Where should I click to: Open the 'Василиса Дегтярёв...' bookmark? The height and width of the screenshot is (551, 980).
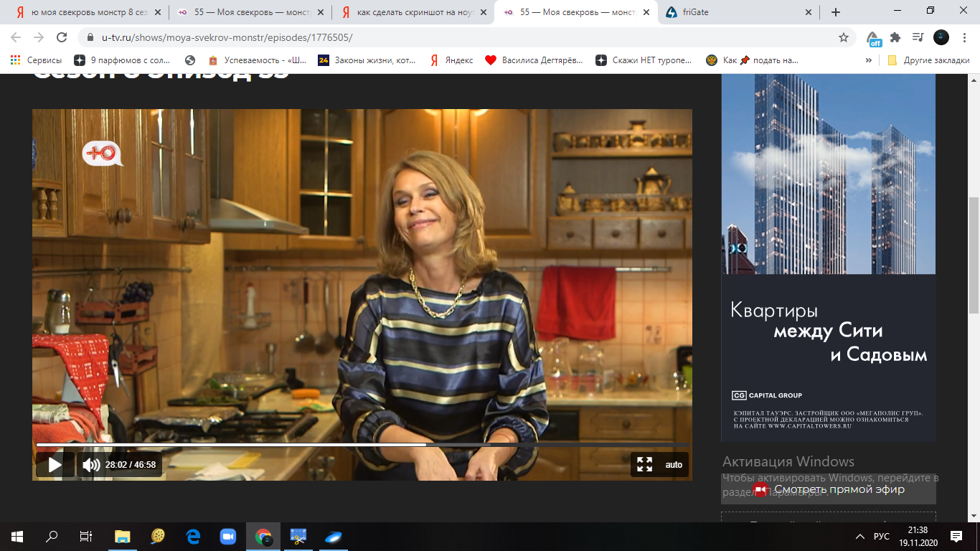coord(534,60)
